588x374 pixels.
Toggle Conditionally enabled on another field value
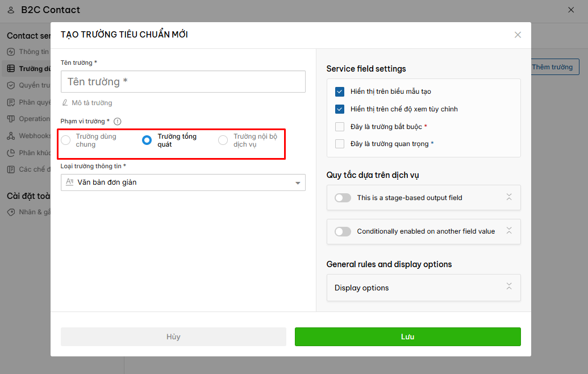pyautogui.click(x=343, y=231)
